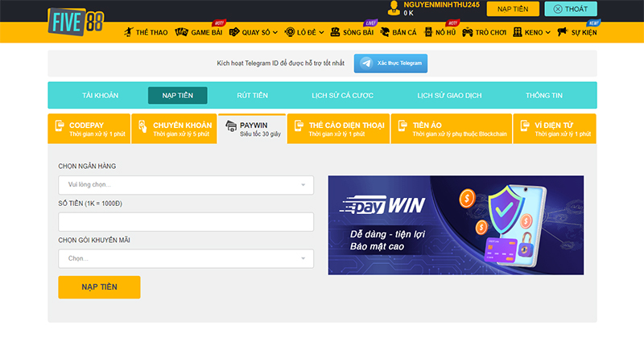The height and width of the screenshot is (346, 644).
Task: Open Game Bài menu label
Action: point(207,32)
